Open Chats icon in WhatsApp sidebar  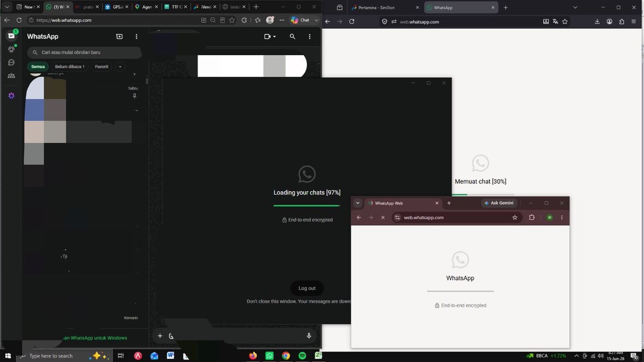[11, 36]
